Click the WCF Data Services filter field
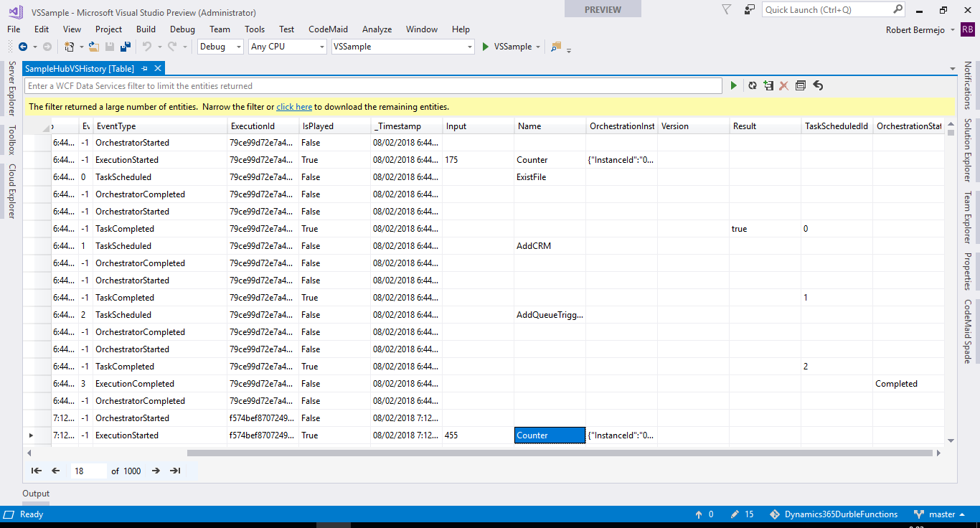This screenshot has width=980, height=528. [373, 86]
